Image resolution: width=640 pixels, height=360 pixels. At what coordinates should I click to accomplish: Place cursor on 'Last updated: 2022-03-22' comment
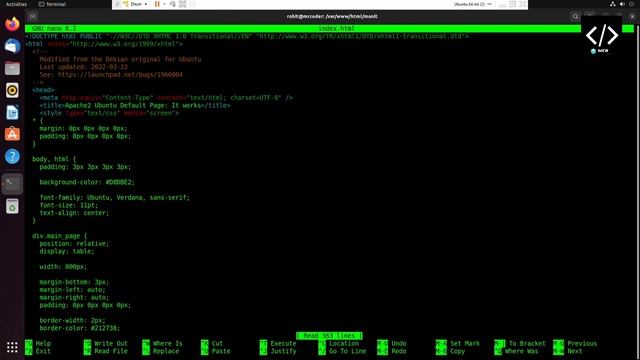coord(84,67)
